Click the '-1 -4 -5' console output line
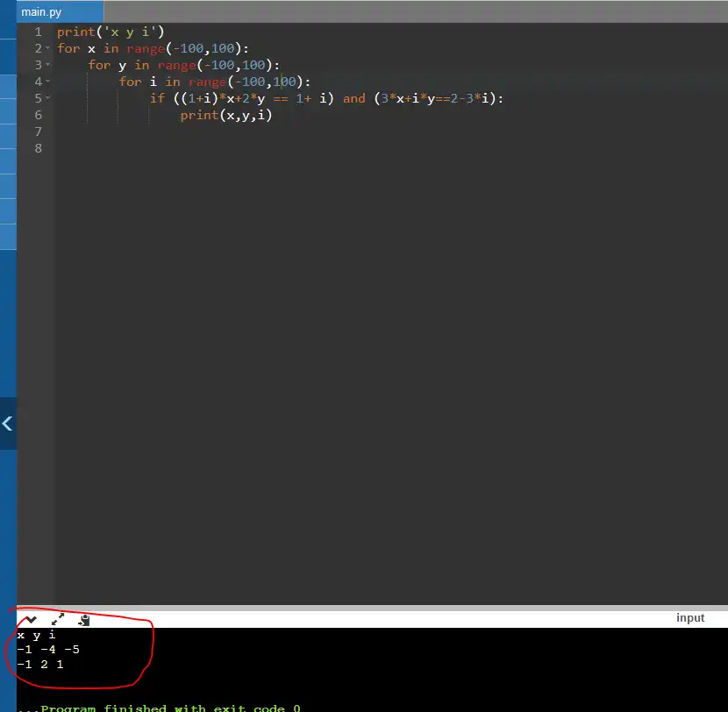Screen dimensions: 728x712 click(48, 650)
